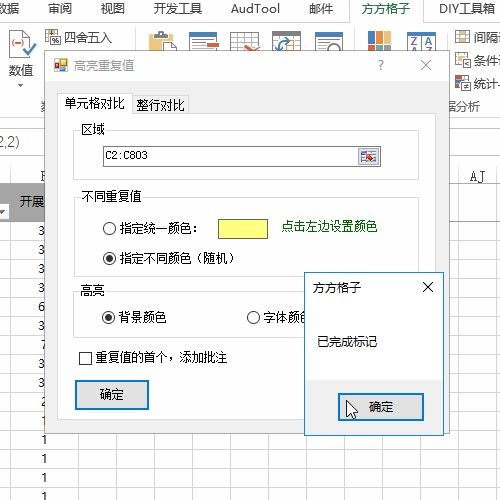The height and width of the screenshot is (500, 500).
Task: Click the yellow uniform color swatch
Action: pyautogui.click(x=243, y=229)
